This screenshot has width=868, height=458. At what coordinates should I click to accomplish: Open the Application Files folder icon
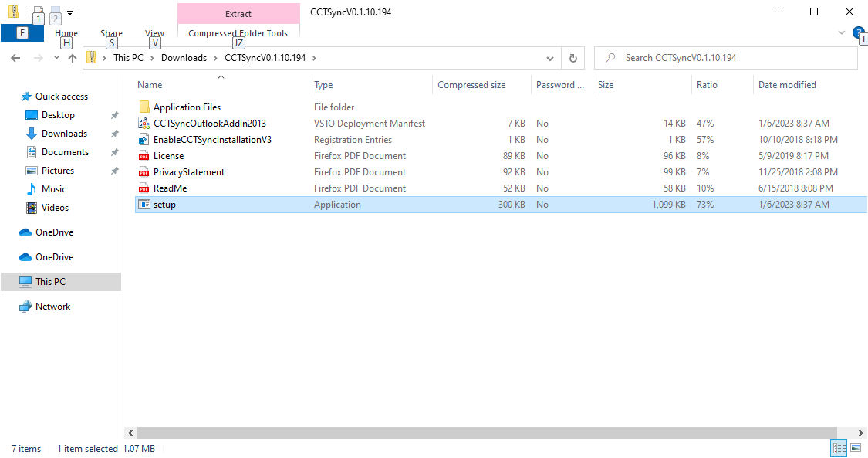pyautogui.click(x=144, y=107)
